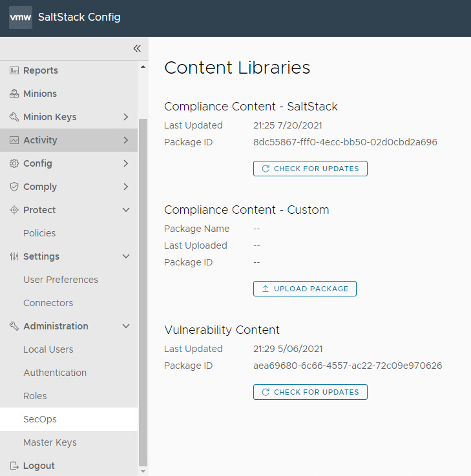Click Vulnerability Content heading

tap(222, 330)
